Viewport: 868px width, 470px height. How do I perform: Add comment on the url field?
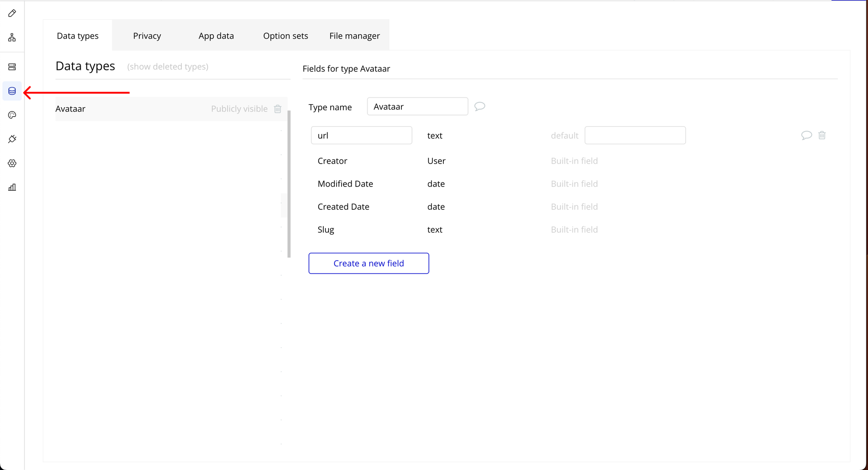pos(806,135)
